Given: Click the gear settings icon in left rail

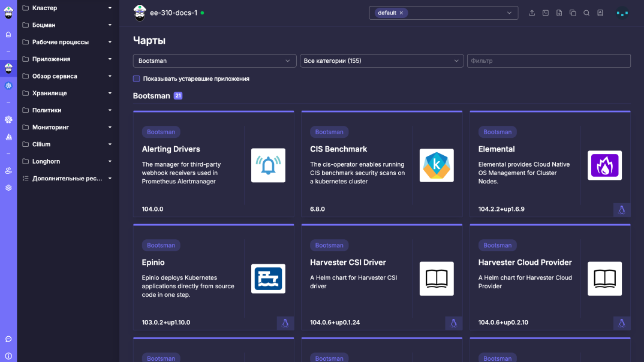Looking at the screenshot, I should pyautogui.click(x=8, y=188).
